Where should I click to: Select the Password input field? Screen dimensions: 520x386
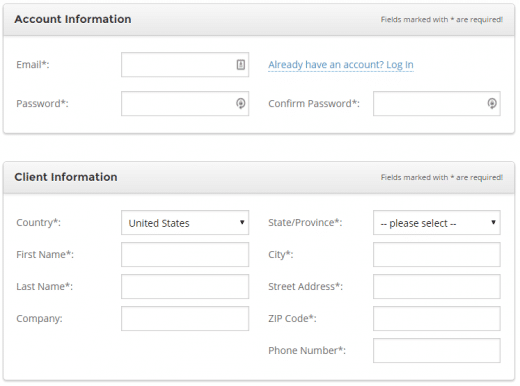click(x=185, y=104)
